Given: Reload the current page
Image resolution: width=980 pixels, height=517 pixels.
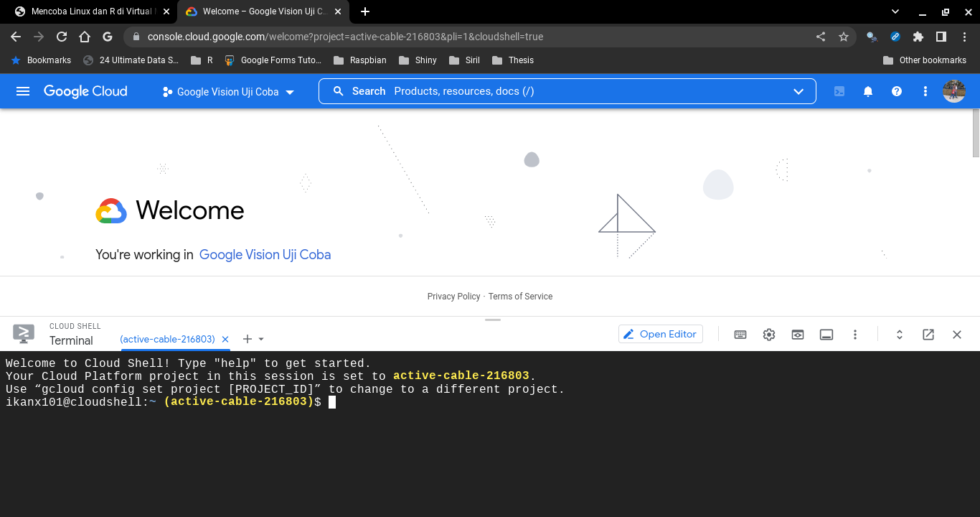Looking at the screenshot, I should click(x=62, y=37).
